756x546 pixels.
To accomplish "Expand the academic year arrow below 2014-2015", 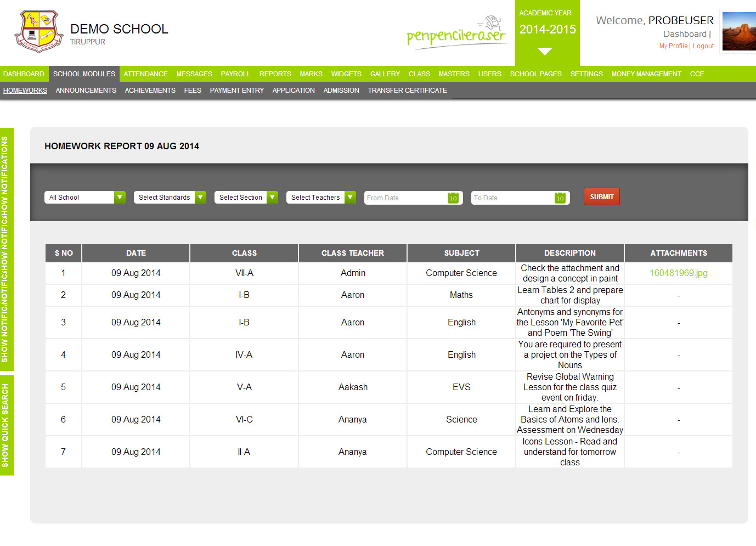I will (544, 52).
